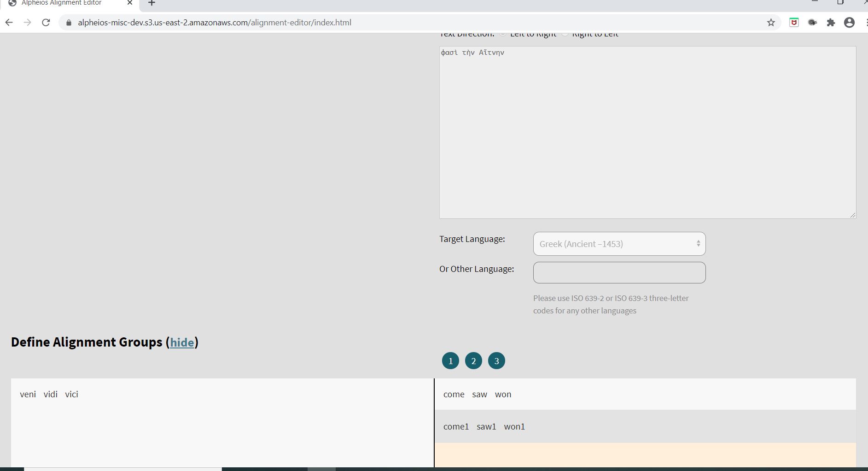This screenshot has height=471, width=868.
Task: Click the Other Language input field
Action: click(x=619, y=272)
